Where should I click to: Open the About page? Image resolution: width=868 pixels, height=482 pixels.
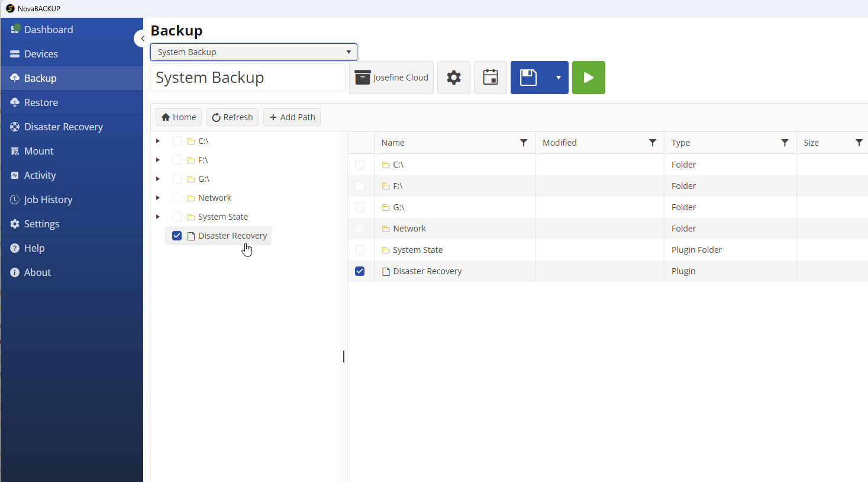tap(72, 272)
